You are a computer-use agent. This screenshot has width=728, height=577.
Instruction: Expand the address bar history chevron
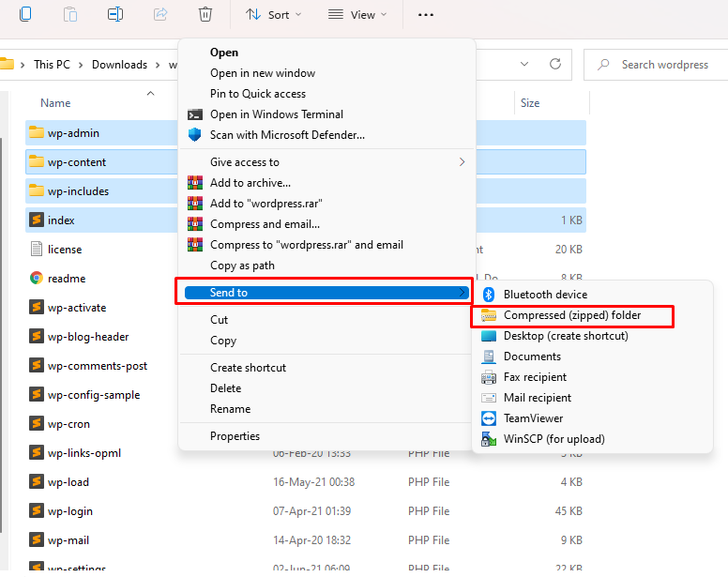click(x=524, y=64)
